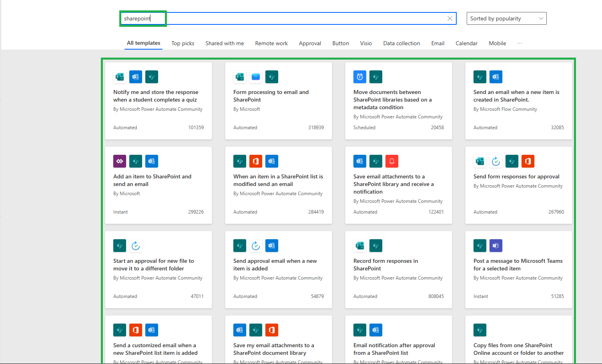The width and height of the screenshot is (602, 364).
Task: Open 'Save my email attachments to a SharePoint document library' template
Action: [x=279, y=340]
